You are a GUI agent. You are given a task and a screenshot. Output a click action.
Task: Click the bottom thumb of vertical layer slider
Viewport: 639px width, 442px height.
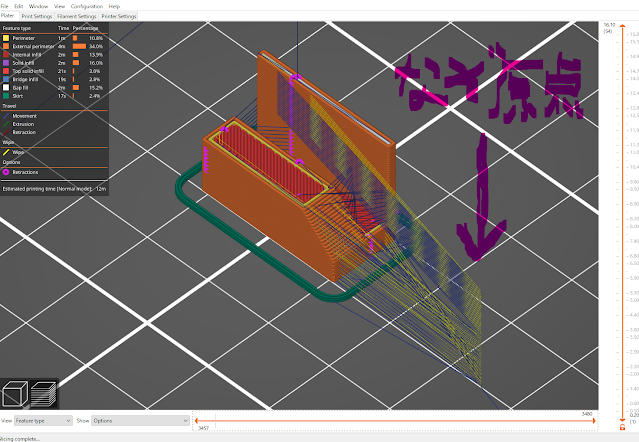(622, 420)
